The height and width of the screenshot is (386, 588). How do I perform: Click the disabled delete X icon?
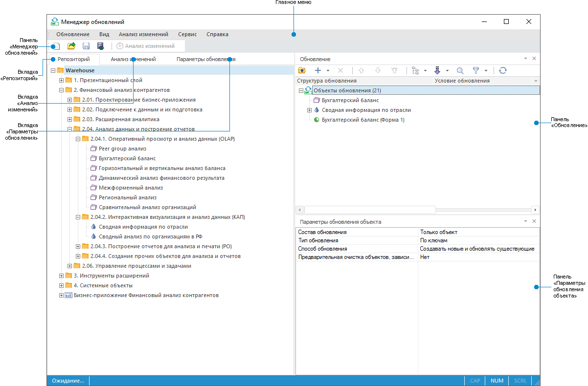point(341,70)
